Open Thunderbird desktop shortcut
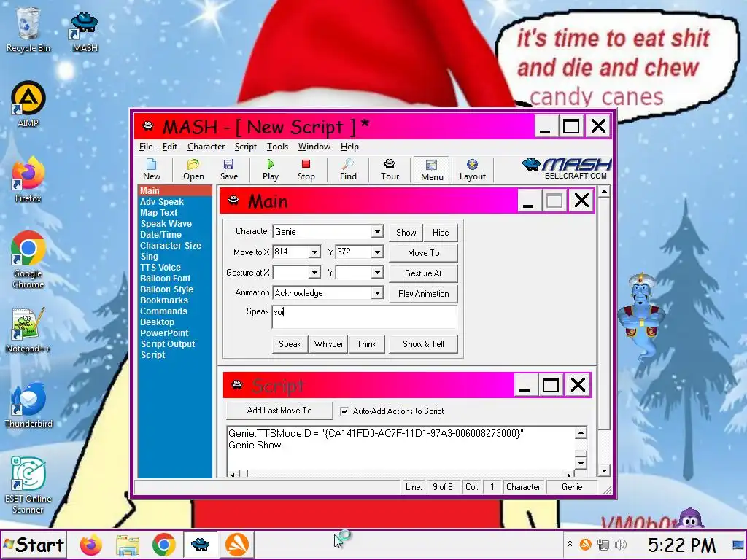The image size is (747, 560). 28,405
